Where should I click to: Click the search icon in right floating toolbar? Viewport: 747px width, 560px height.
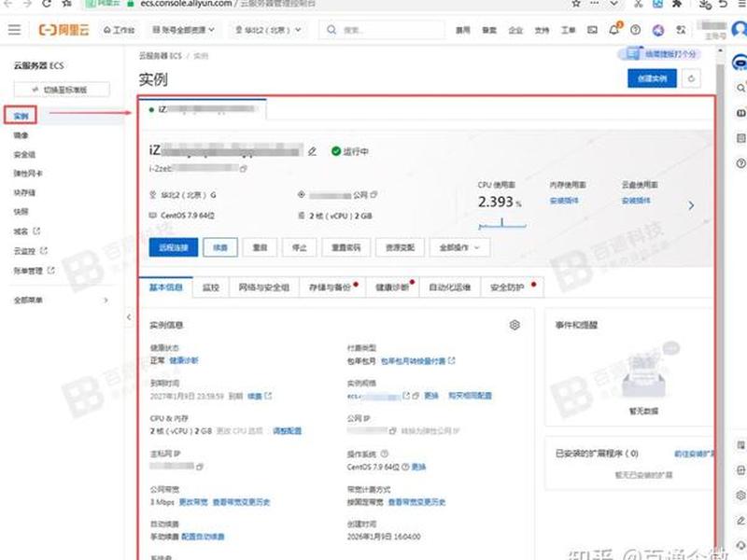[x=740, y=88]
